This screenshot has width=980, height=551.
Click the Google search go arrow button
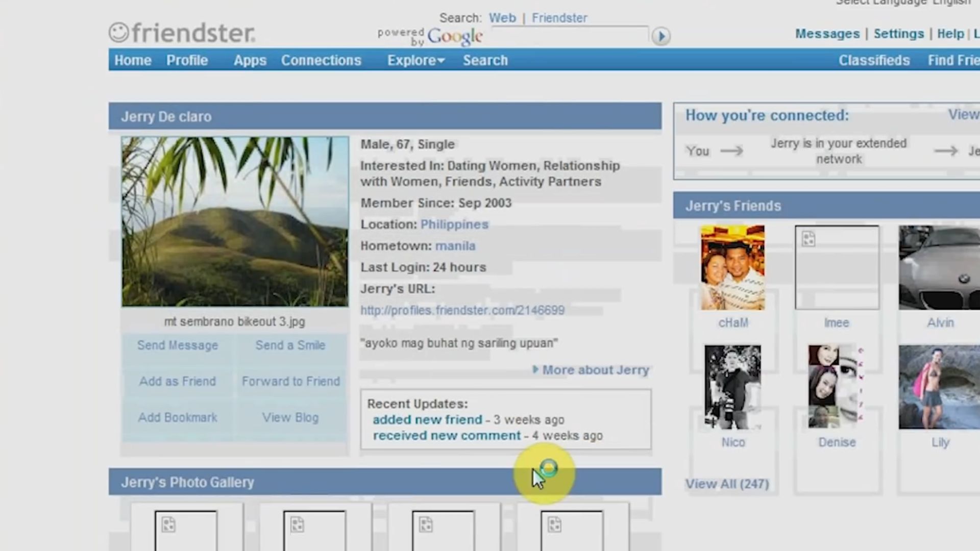(661, 36)
